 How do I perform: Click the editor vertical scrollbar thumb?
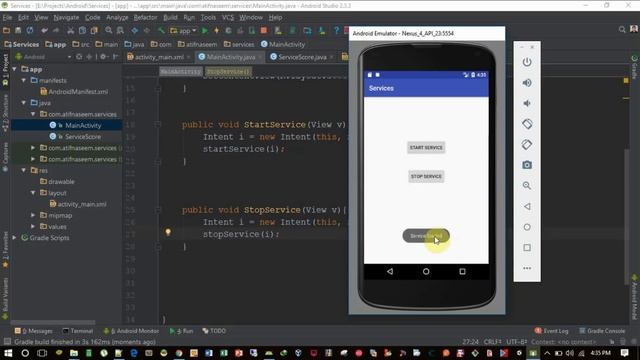627,216
